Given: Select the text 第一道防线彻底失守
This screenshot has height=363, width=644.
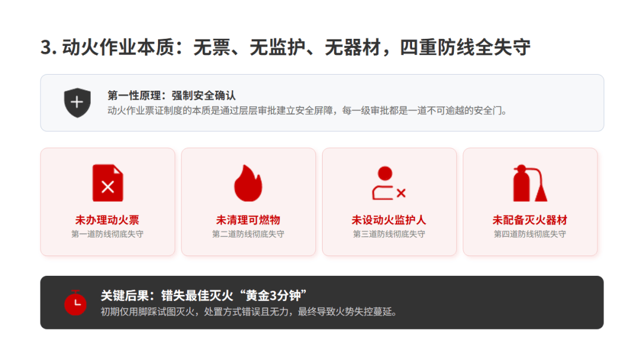Looking at the screenshot, I should [107, 234].
